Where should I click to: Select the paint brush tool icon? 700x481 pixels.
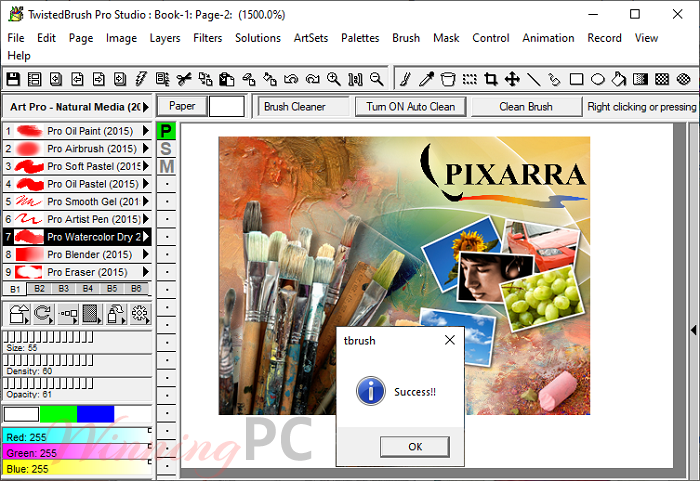click(405, 79)
